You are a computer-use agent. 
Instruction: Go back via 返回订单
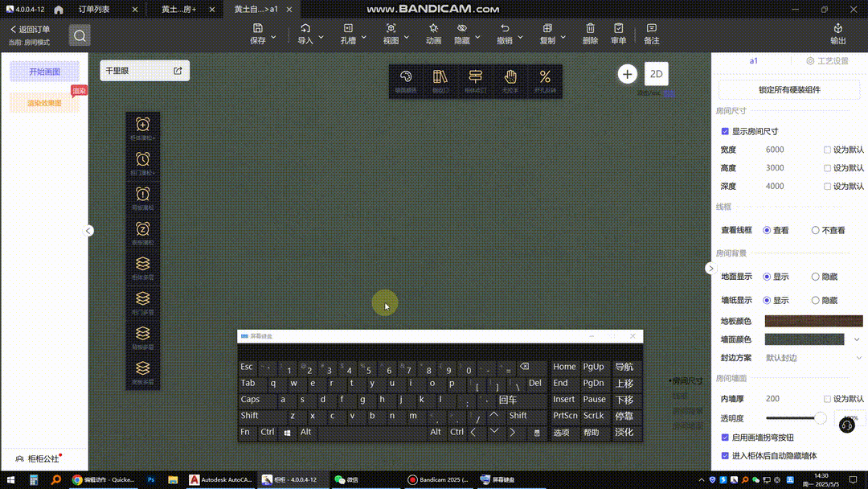(30, 29)
